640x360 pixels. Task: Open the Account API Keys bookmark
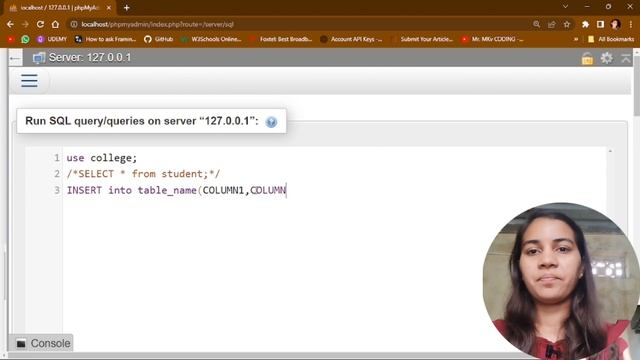351,39
